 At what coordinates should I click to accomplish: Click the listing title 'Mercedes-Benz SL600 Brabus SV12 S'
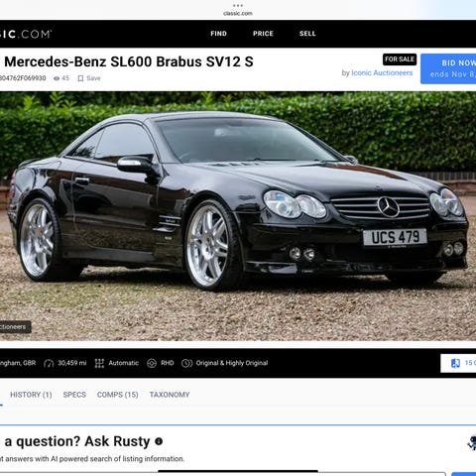tap(129, 61)
